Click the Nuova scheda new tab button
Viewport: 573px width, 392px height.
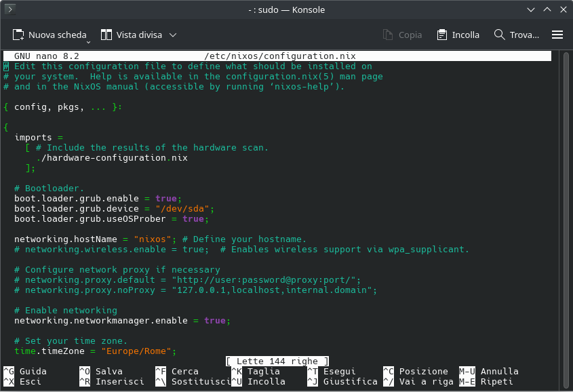click(50, 35)
